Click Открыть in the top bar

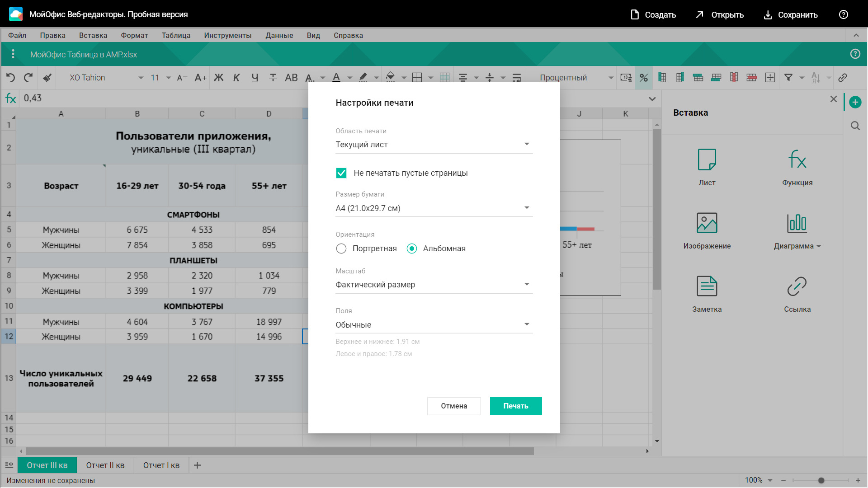[720, 14]
